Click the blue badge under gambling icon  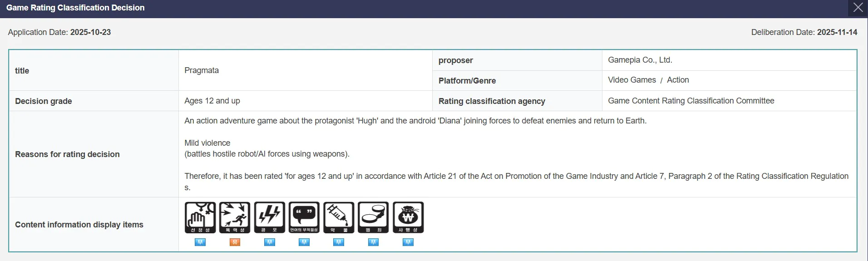click(x=408, y=242)
